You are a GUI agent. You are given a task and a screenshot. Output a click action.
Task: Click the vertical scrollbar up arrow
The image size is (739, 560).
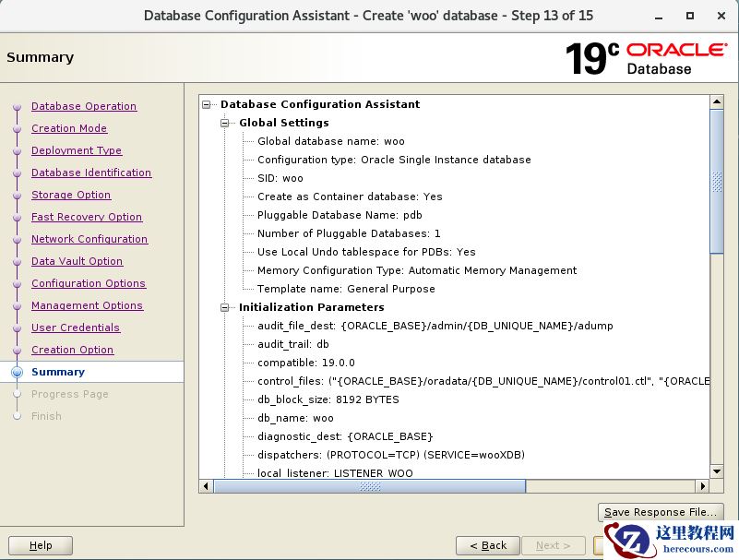coord(717,100)
